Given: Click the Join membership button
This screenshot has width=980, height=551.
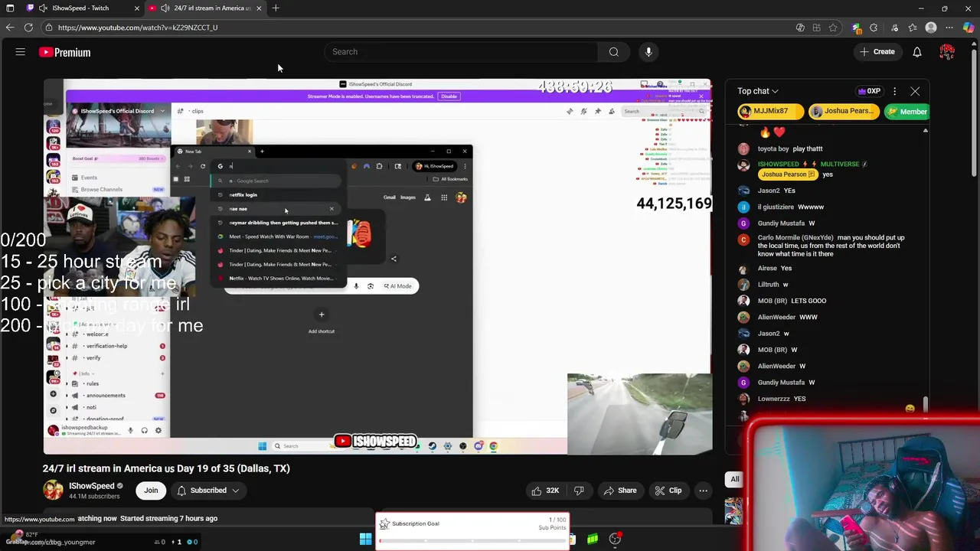Looking at the screenshot, I should pos(151,491).
